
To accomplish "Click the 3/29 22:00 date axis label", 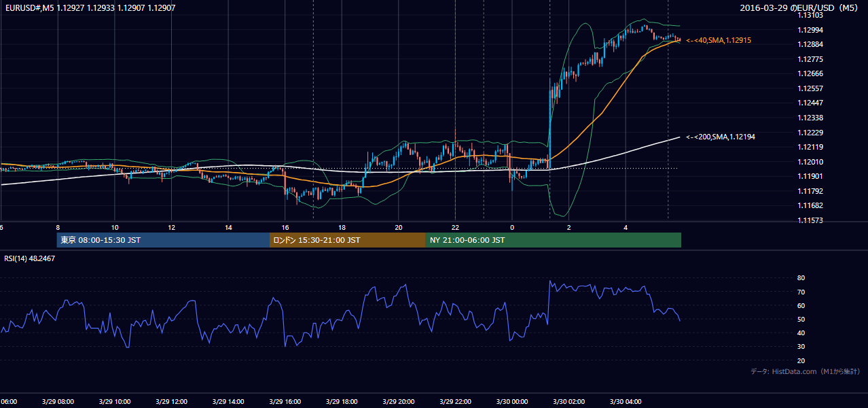I will coord(455,401).
